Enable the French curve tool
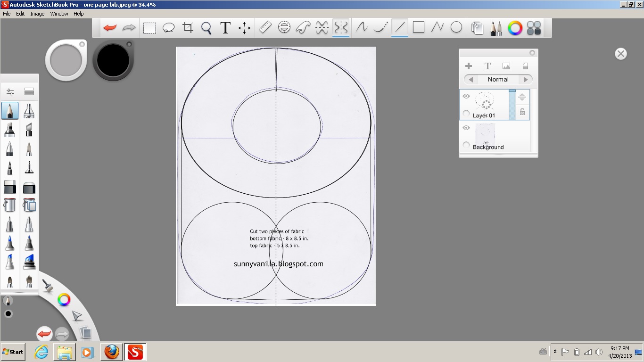Viewport: 644px width, 362px height. (303, 28)
